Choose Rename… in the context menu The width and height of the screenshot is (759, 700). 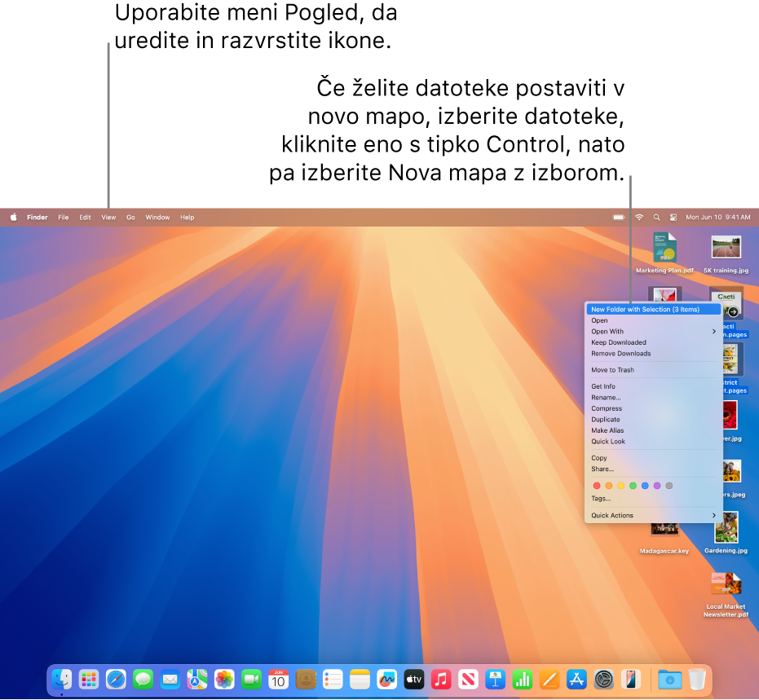pyautogui.click(x=654, y=397)
